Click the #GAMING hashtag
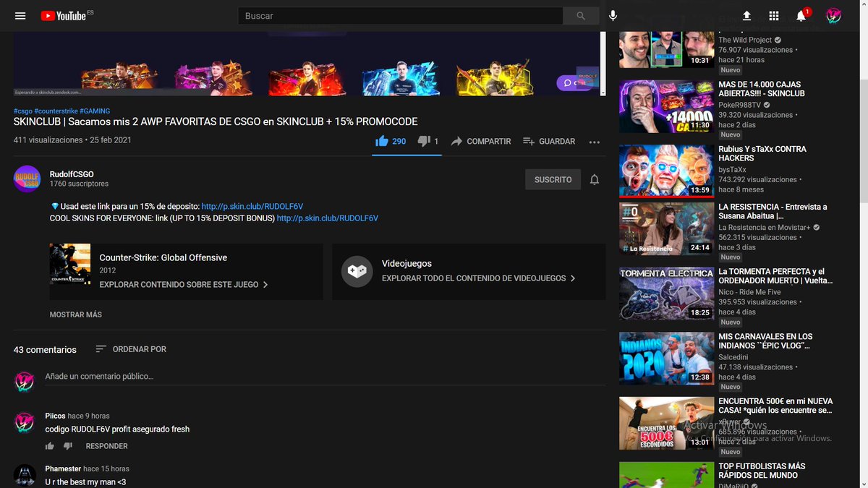This screenshot has height=488, width=868. click(x=95, y=111)
